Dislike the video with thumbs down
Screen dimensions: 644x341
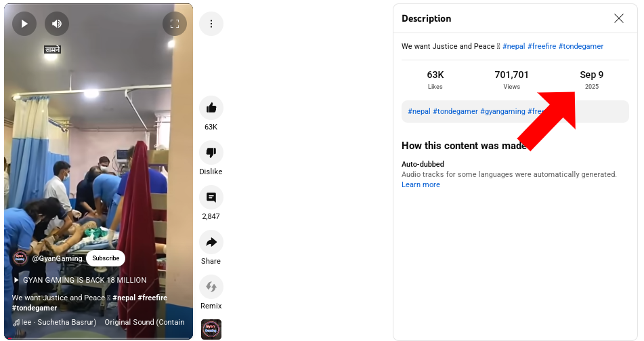(211, 153)
